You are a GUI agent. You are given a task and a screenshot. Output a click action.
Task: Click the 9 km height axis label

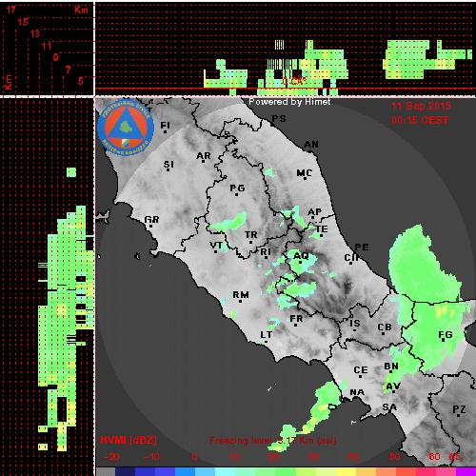point(55,57)
